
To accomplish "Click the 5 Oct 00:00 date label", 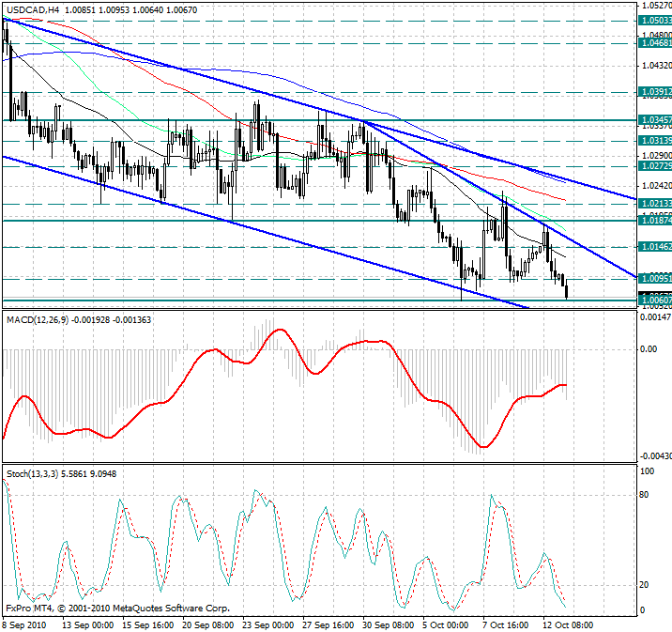I will tap(445, 625).
